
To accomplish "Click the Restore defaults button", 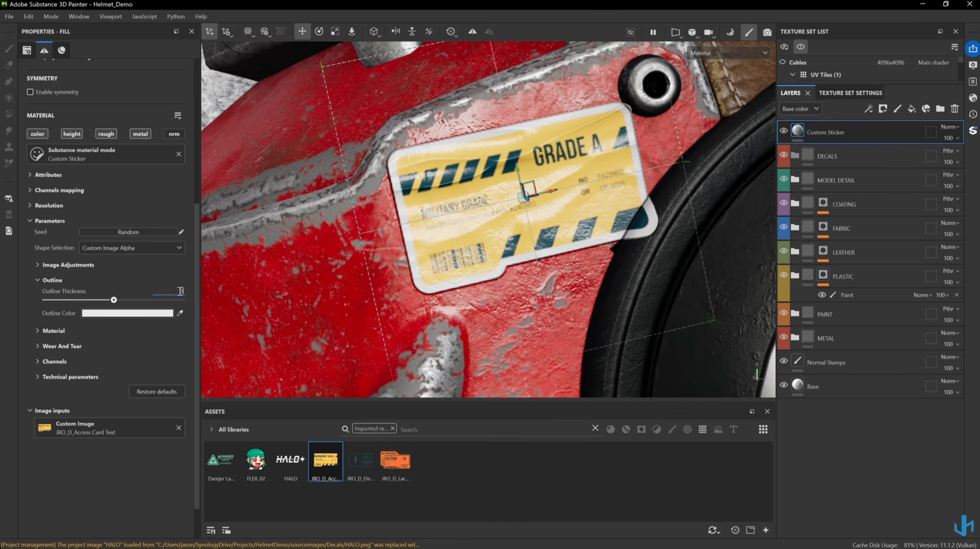I will 157,392.
